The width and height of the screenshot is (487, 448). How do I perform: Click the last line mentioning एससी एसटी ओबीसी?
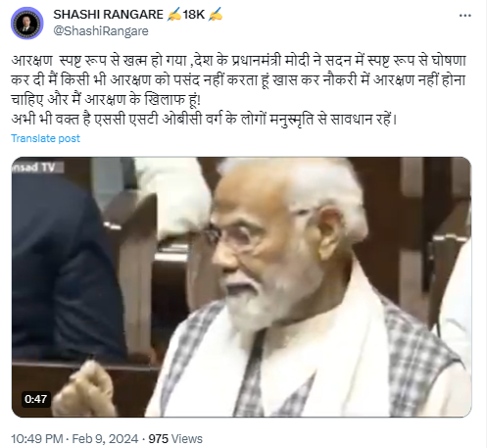point(204,120)
